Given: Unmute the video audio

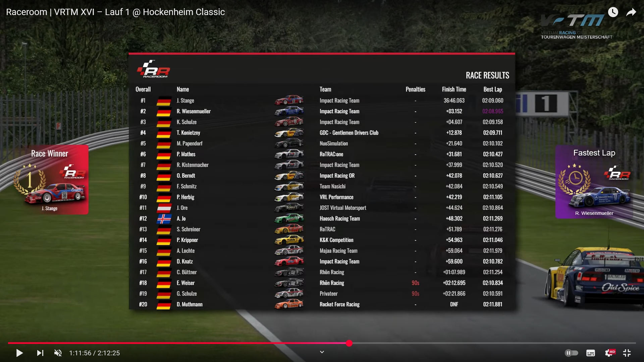Looking at the screenshot, I should coord(58,353).
